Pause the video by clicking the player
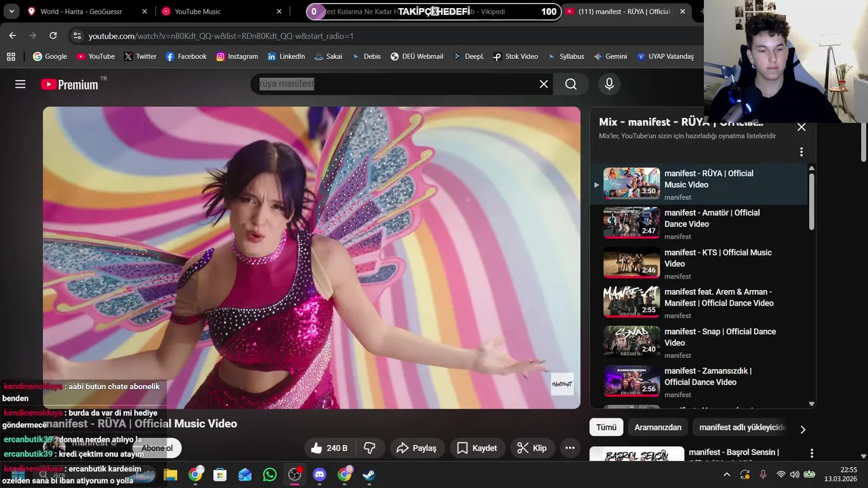 (x=311, y=258)
